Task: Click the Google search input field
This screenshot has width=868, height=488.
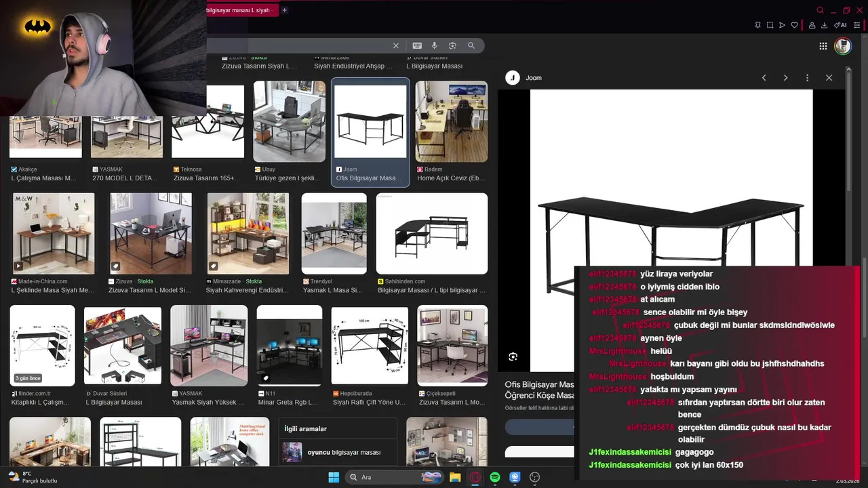Action: [x=298, y=45]
